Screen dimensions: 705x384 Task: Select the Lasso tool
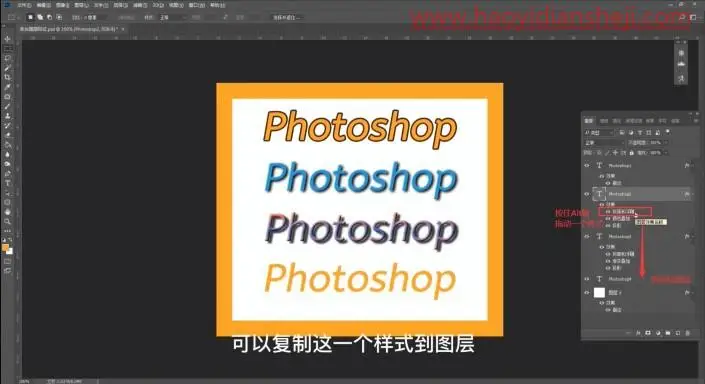point(8,58)
